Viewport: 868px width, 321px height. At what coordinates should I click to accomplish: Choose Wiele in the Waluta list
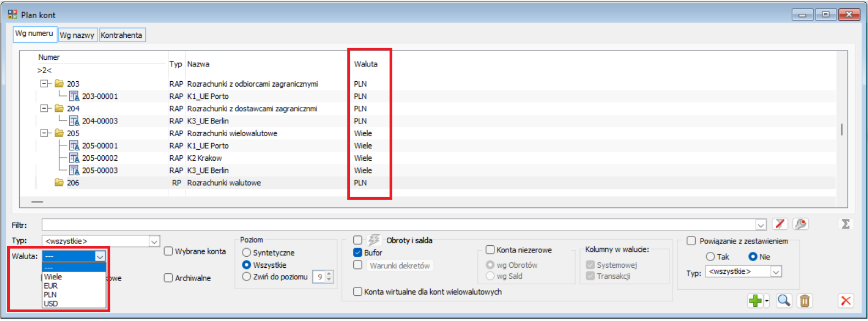coord(74,277)
